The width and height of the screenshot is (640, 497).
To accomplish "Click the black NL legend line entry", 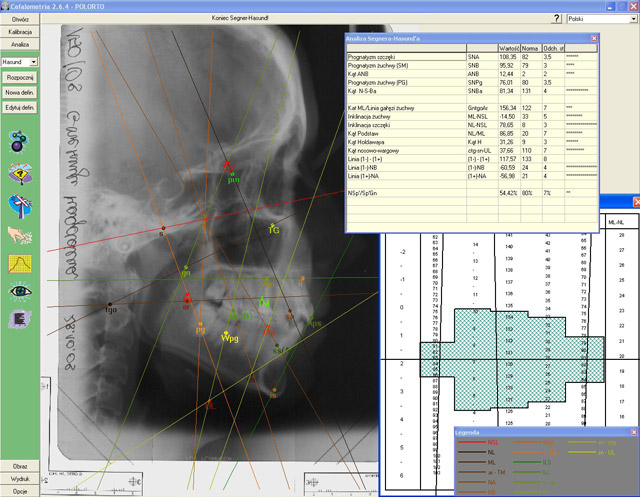I will tap(476, 452).
